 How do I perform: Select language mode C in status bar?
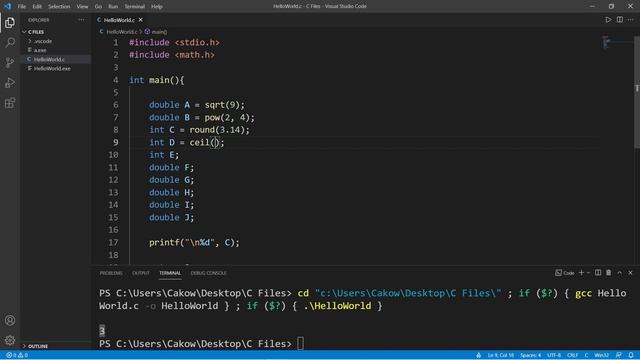tap(586, 355)
